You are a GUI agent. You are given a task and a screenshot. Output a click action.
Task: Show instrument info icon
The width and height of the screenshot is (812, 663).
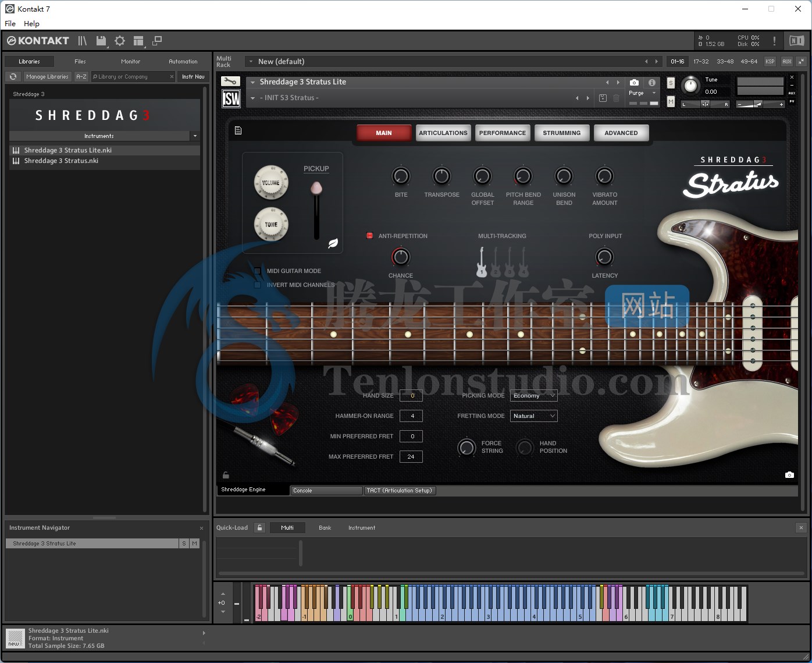(652, 83)
